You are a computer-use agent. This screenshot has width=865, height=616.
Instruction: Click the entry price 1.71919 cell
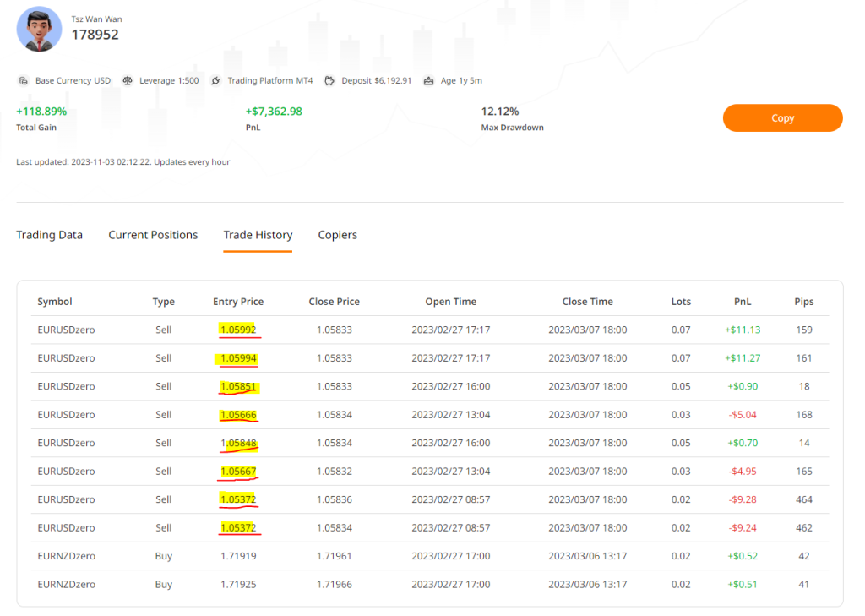(x=237, y=556)
